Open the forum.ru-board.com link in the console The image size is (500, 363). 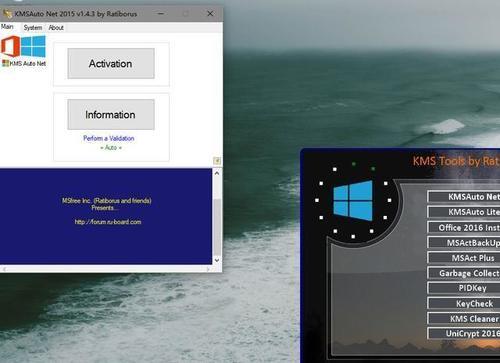click(x=108, y=222)
